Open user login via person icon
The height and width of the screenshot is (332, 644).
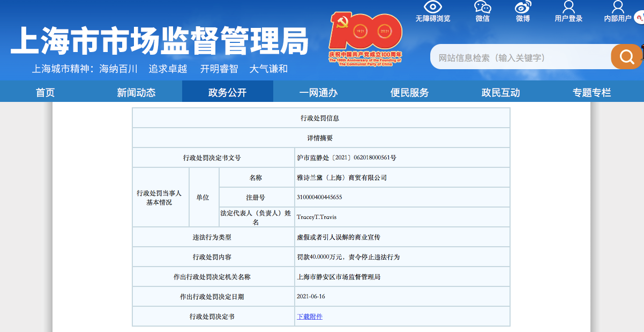(568, 7)
